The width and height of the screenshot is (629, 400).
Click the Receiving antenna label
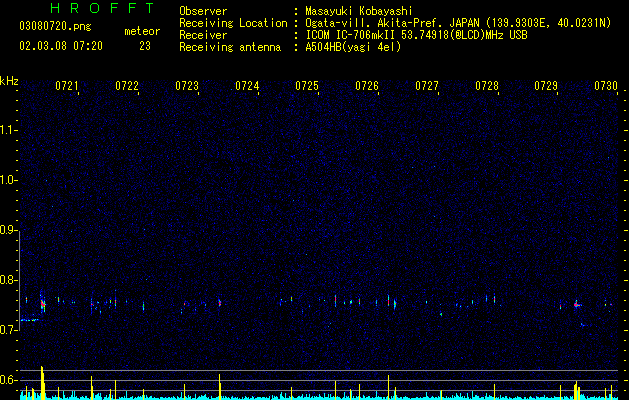230,47
